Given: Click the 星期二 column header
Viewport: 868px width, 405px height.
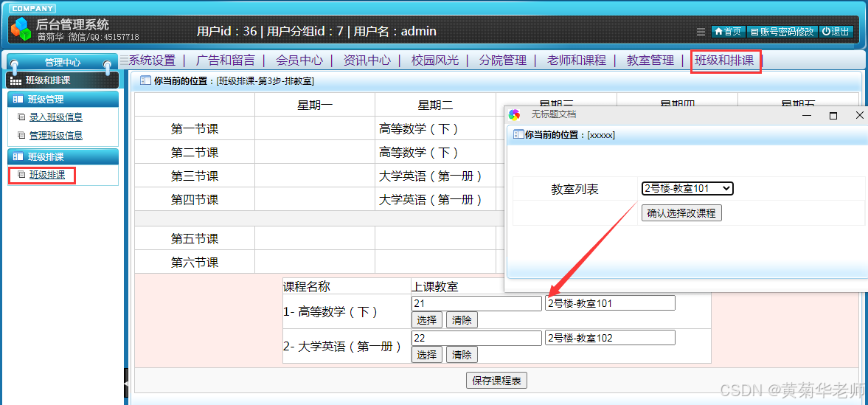Looking at the screenshot, I should [x=435, y=105].
